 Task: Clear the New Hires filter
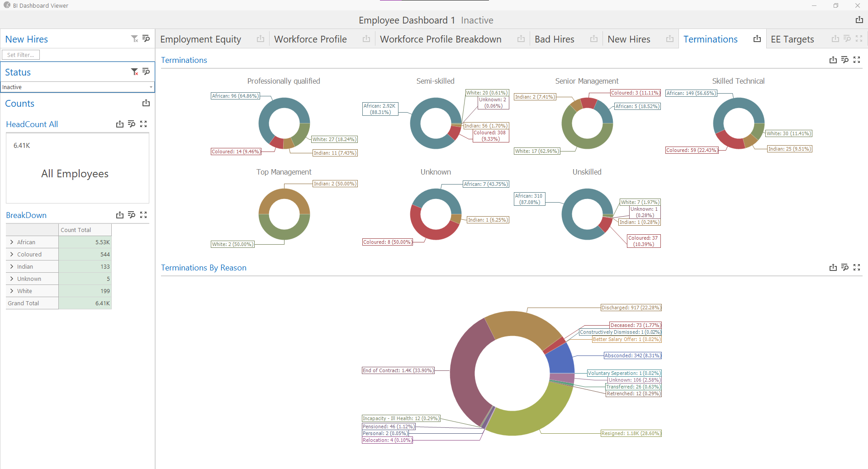134,39
